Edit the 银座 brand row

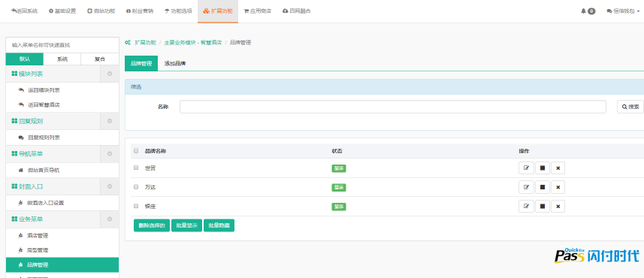point(526,206)
